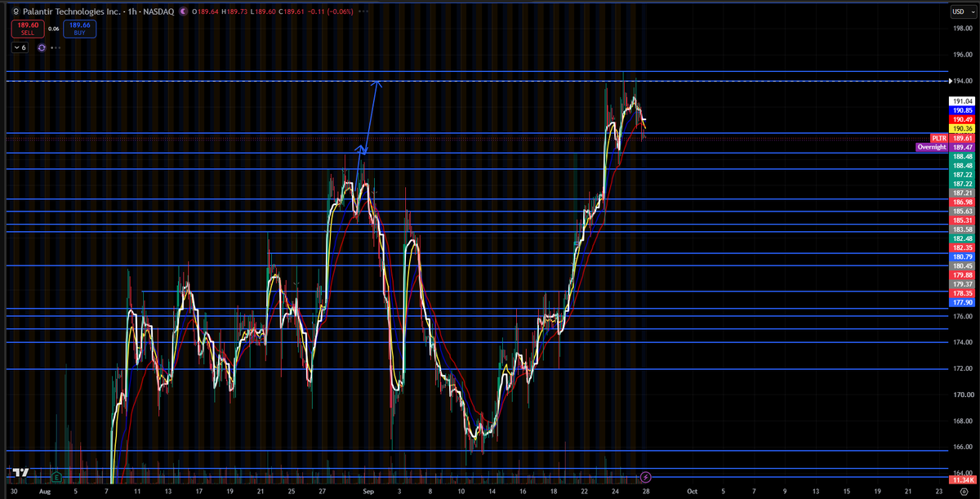Click the TradingView logo at chart bottom
980x499 pixels.
click(21, 473)
